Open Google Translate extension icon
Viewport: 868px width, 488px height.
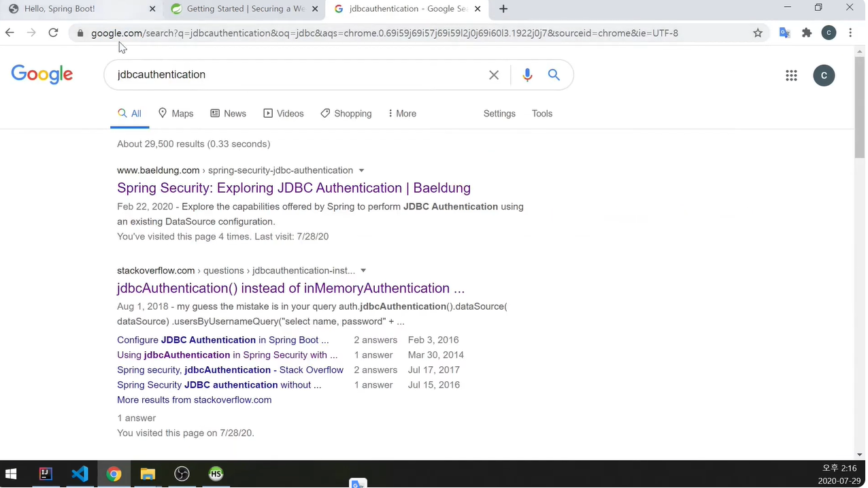[785, 33]
